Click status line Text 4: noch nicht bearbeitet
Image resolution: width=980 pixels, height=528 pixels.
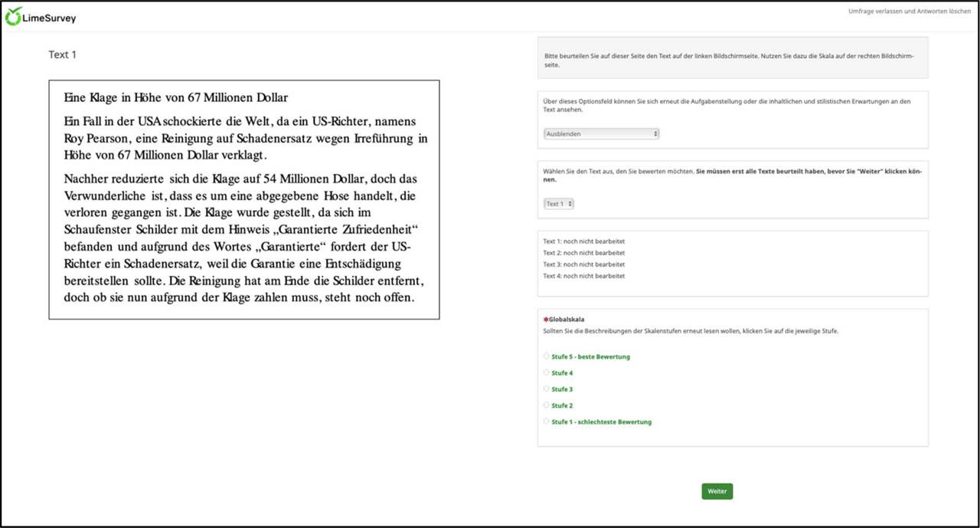pos(583,276)
